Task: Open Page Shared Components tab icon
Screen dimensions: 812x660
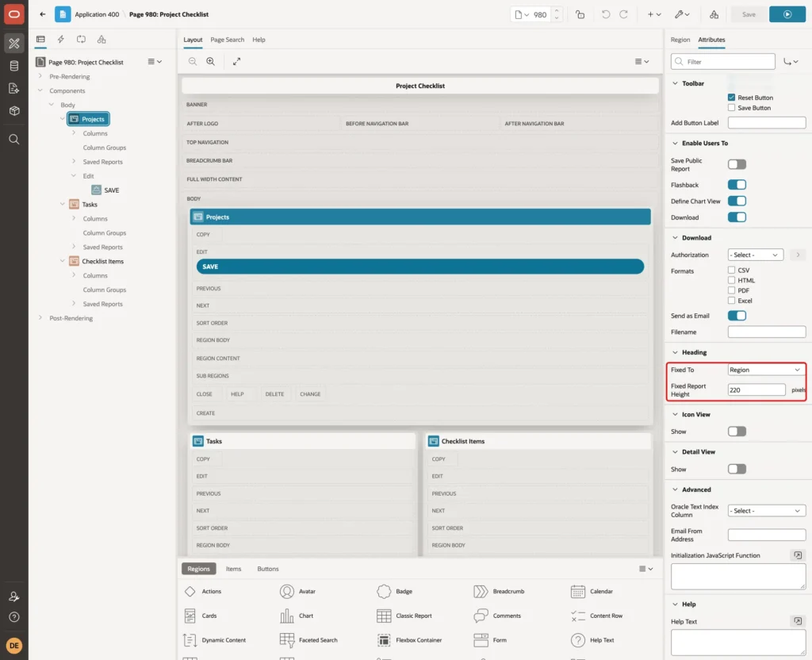Action: pos(101,40)
